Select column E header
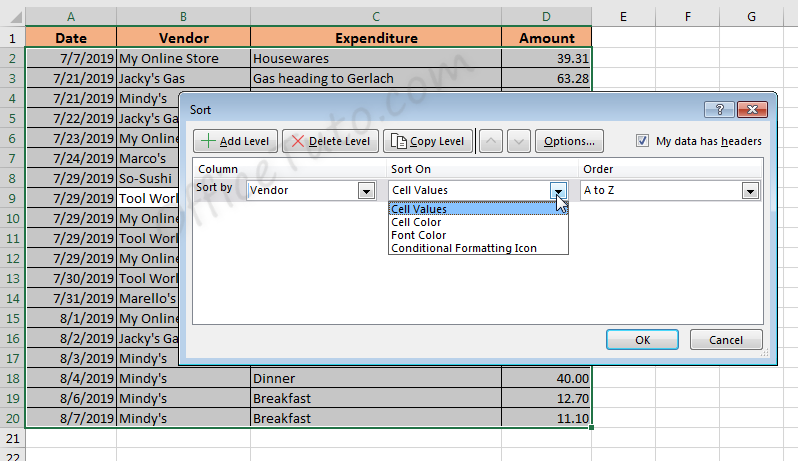798x461 pixels. [623, 17]
